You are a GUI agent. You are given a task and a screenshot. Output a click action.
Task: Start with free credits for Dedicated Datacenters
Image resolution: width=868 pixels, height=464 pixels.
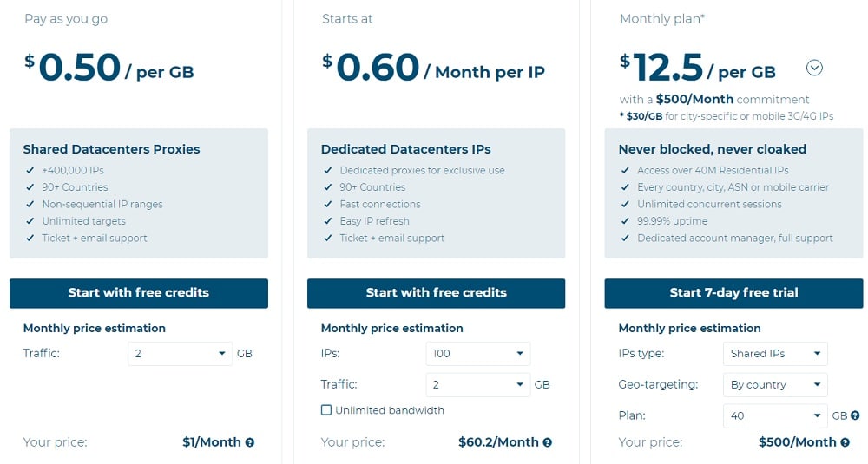[437, 293]
